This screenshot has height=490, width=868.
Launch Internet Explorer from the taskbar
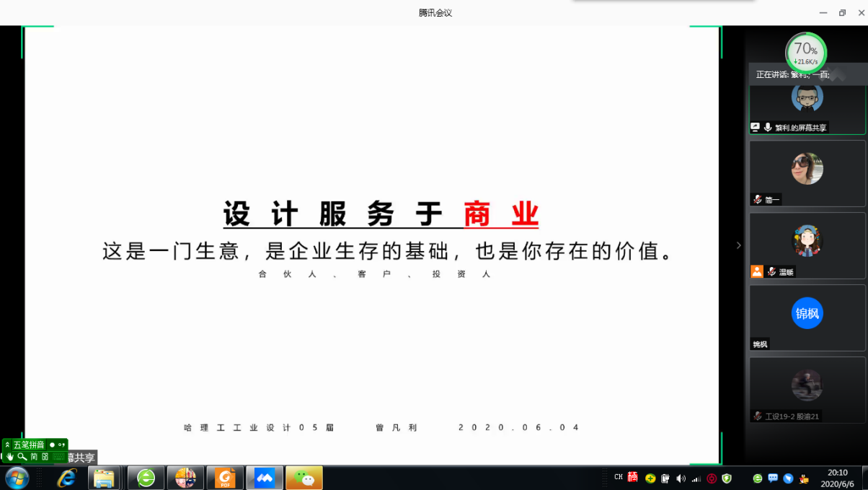click(x=67, y=478)
